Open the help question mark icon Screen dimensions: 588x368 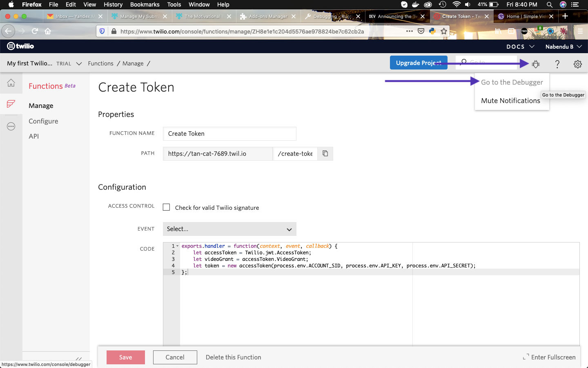557,64
